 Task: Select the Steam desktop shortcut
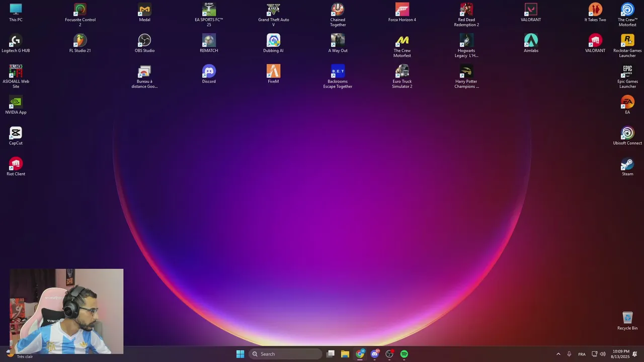(627, 166)
